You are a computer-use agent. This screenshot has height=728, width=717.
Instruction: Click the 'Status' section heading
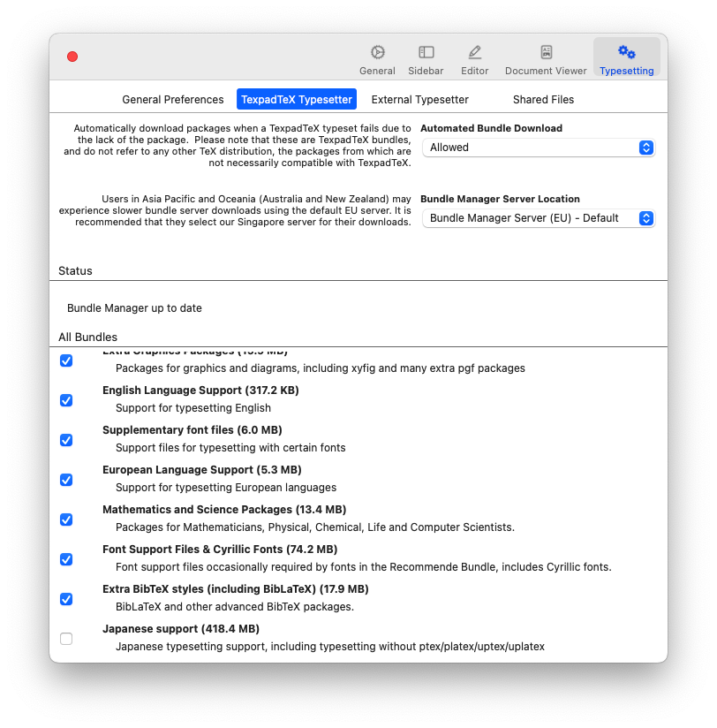pos(75,271)
